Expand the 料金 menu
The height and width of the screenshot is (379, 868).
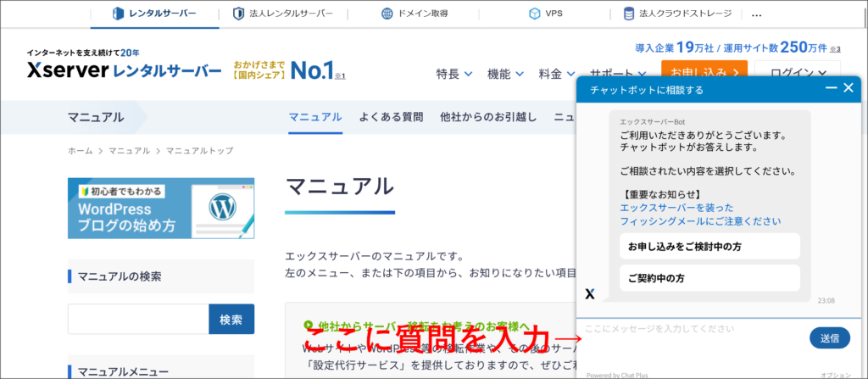click(556, 74)
